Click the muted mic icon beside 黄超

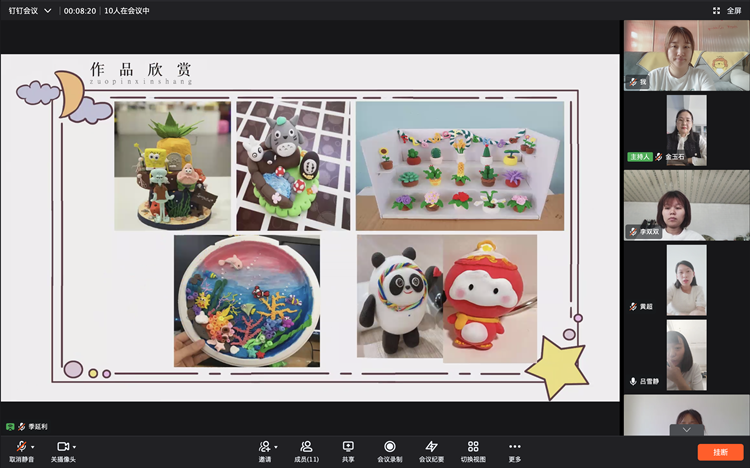633,306
